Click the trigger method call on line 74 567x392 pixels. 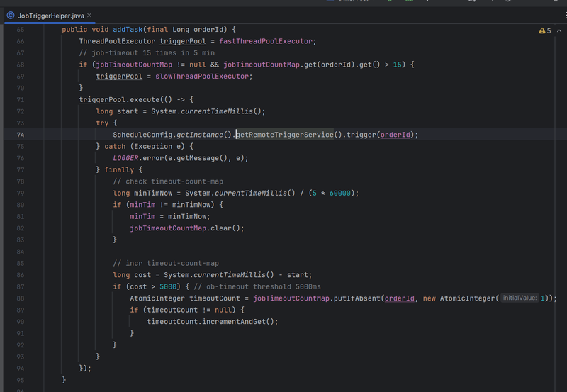click(361, 135)
